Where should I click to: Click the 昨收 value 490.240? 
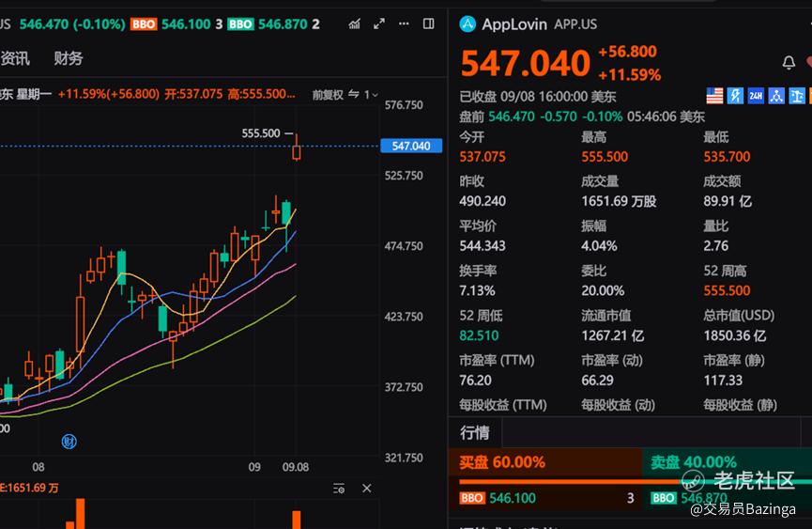483,202
